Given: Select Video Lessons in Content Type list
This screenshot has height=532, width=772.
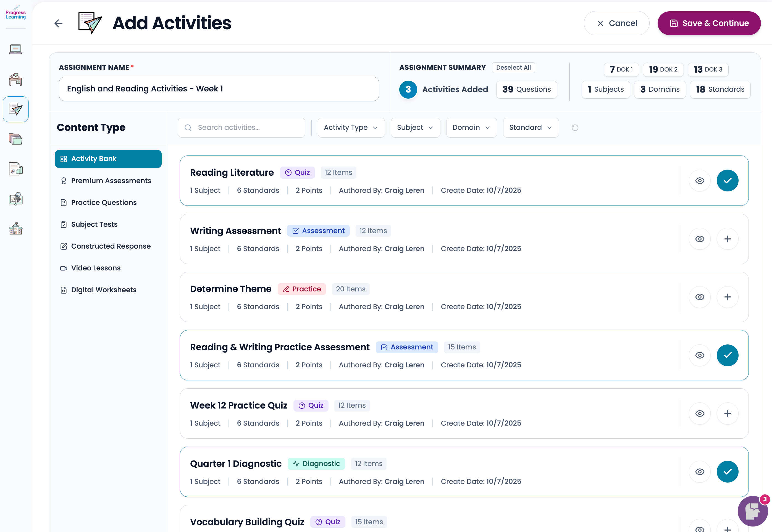Looking at the screenshot, I should [96, 268].
